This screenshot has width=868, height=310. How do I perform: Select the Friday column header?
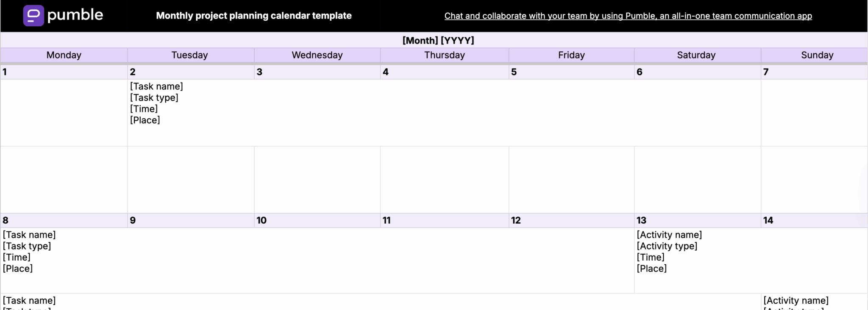click(x=571, y=55)
